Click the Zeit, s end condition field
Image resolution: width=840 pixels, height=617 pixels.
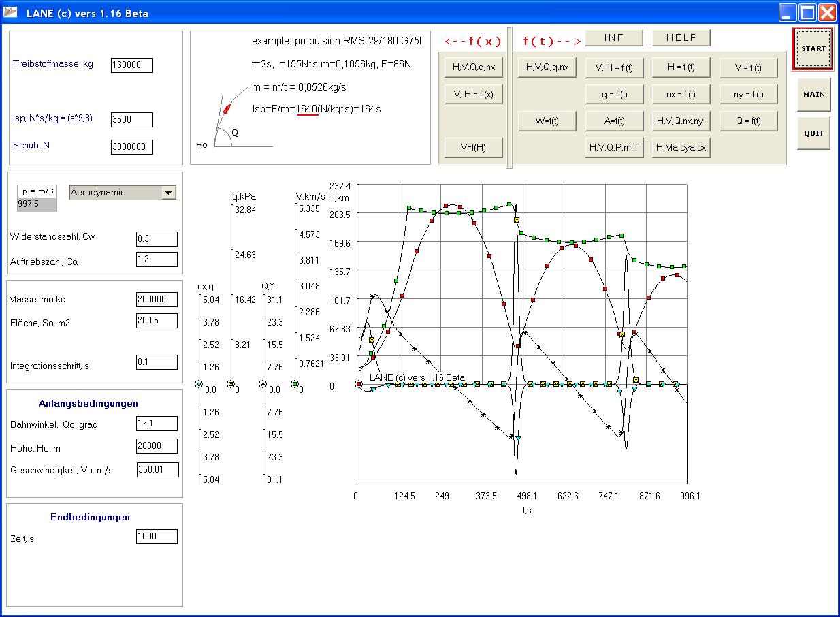pos(157,537)
